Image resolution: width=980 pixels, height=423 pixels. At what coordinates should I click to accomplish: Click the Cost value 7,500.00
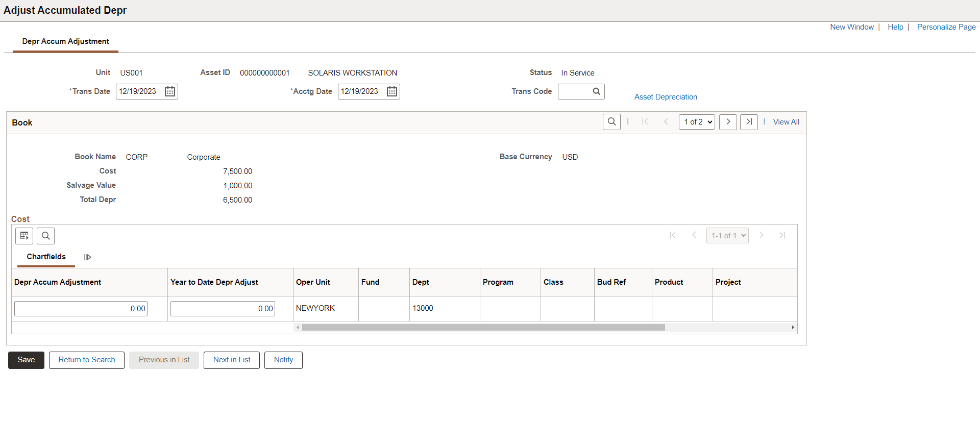pyautogui.click(x=237, y=171)
